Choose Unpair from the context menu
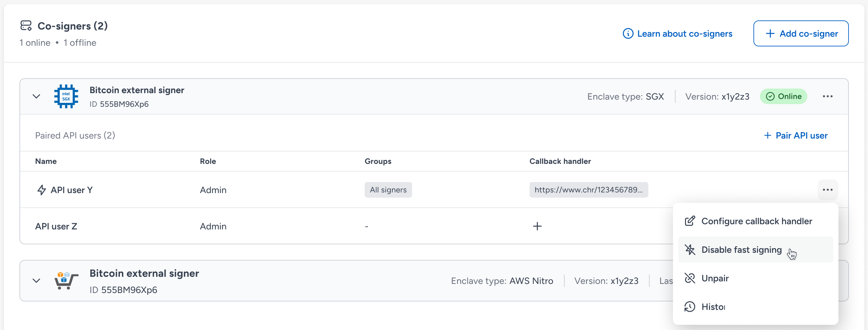Screen dimensions: 868x330 point(755,278)
